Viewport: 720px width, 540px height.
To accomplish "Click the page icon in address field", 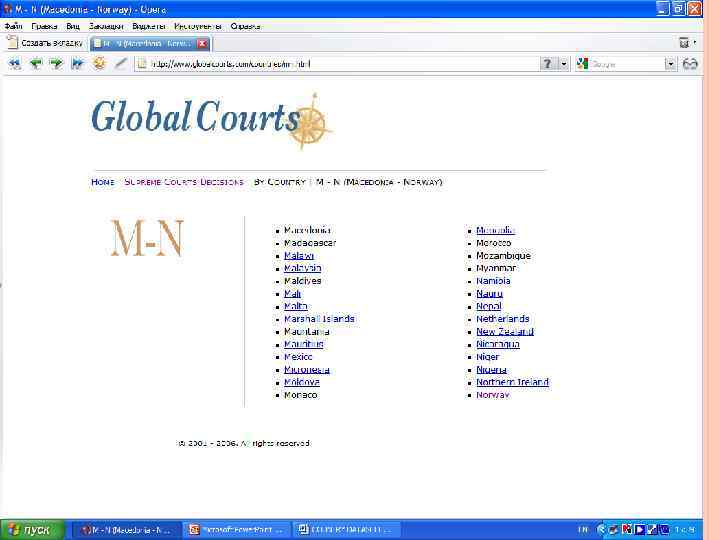I will click(x=142, y=64).
